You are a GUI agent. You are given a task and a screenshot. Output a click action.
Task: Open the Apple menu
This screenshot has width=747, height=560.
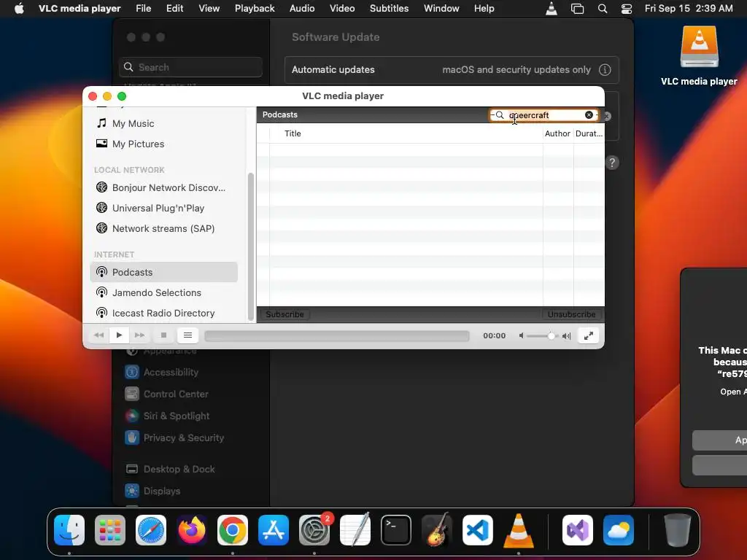[20, 8]
